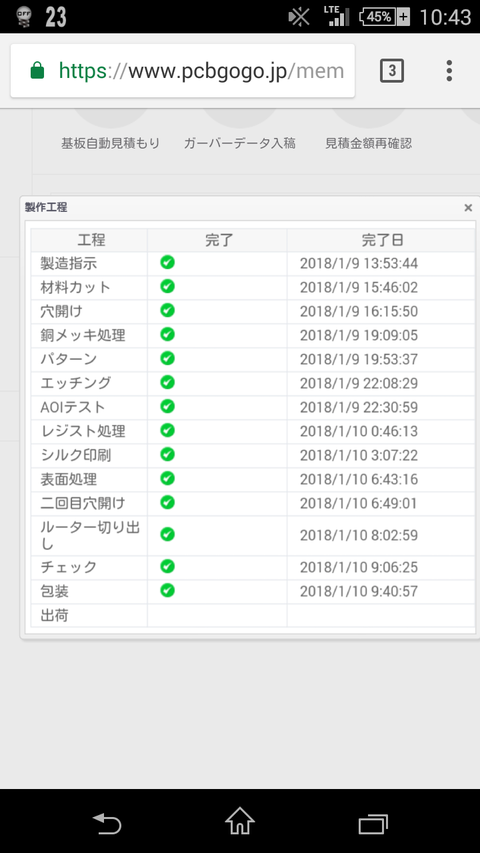Tap the battery 45% status indicator

[384, 17]
